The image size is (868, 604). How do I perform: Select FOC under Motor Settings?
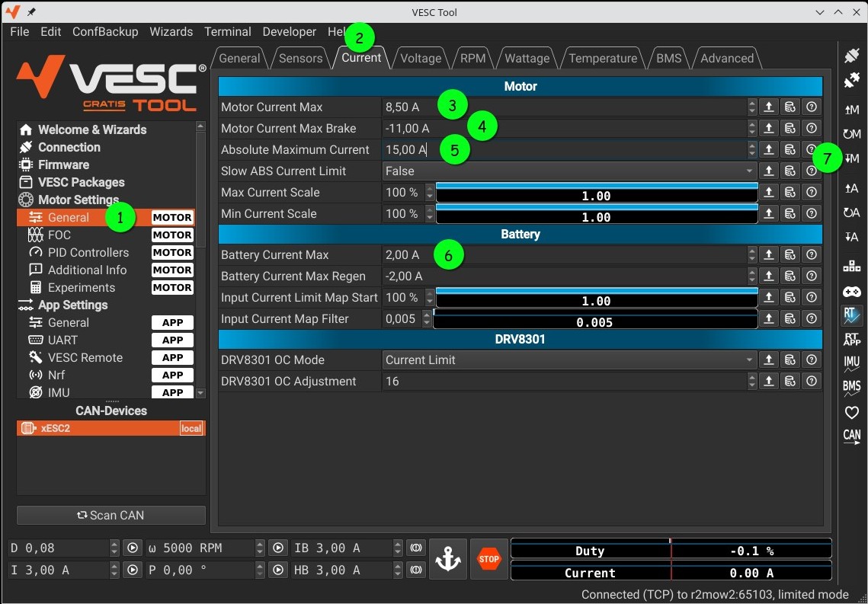point(59,235)
